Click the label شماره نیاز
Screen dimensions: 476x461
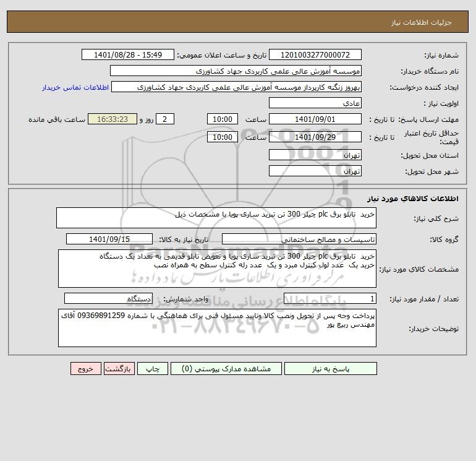(x=441, y=55)
